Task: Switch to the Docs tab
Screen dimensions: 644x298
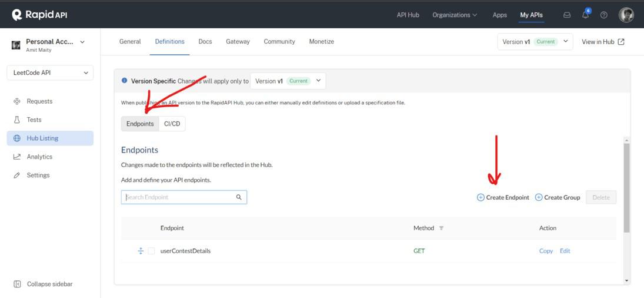Action: 205,41
